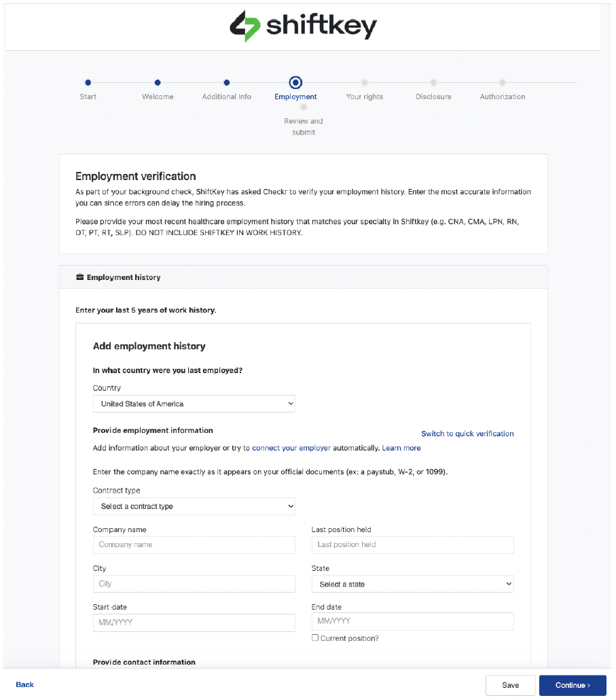Click 'Enter your last 5 years of work history.'
The image size is (616, 700).
[x=146, y=310]
